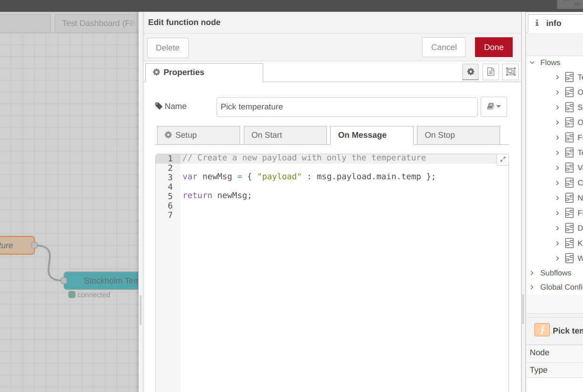Click the 'Edit function node' header title
Image resolution: width=583 pixels, height=392 pixels.
tap(184, 22)
